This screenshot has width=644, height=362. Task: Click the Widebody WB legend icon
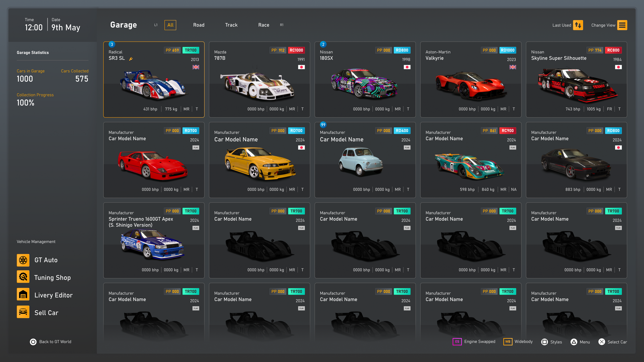[507, 342]
